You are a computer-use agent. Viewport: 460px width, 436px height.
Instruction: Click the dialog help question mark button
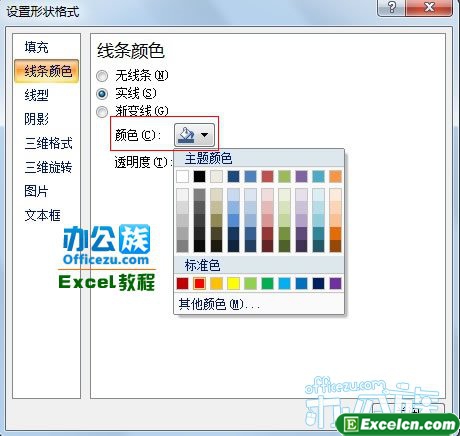tap(392, 7)
